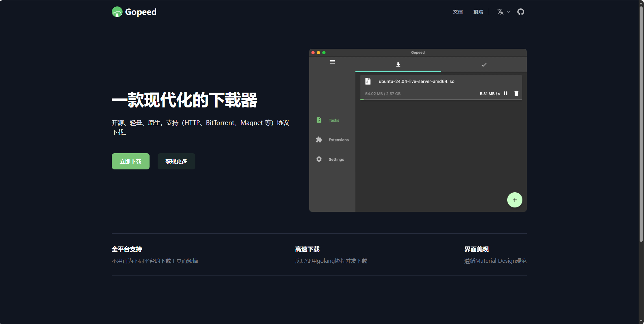Switch to the completed downloads checkmark tab
Viewport: 644px width, 324px height.
click(484, 65)
